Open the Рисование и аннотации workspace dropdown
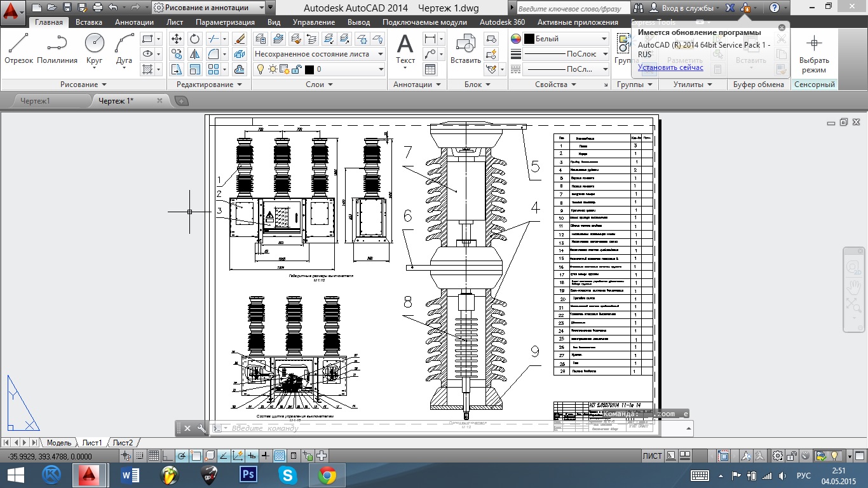Image resolution: width=868 pixels, height=488 pixels. click(x=209, y=8)
